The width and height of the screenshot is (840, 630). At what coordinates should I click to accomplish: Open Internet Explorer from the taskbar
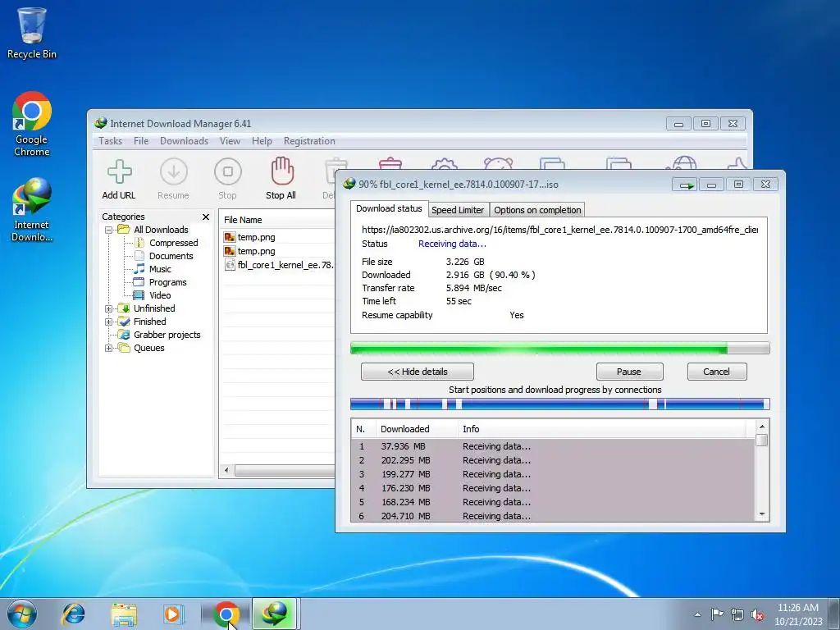tap(73, 614)
